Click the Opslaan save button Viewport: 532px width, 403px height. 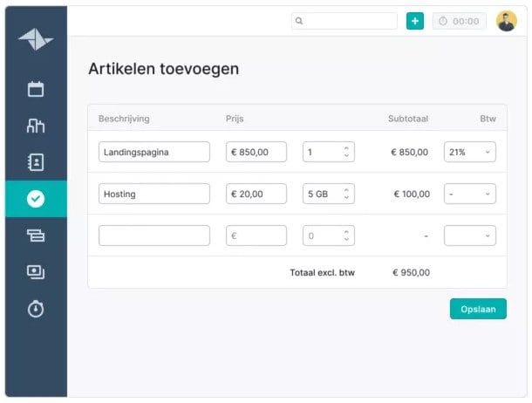(478, 309)
